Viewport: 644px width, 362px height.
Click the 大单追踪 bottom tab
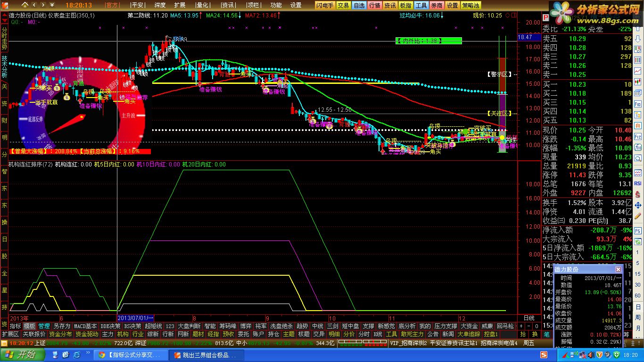[x=469, y=334]
